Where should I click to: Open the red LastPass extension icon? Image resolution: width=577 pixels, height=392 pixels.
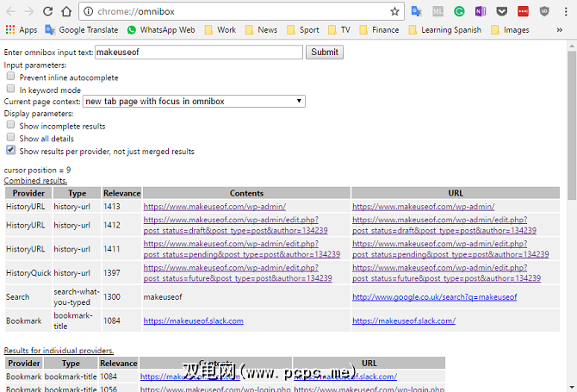tap(524, 12)
